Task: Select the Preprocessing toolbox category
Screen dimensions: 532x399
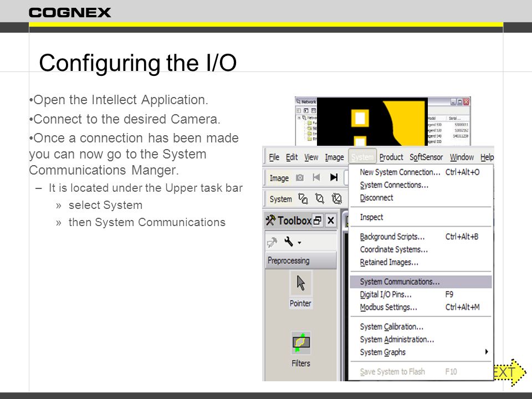Action: click(300, 260)
